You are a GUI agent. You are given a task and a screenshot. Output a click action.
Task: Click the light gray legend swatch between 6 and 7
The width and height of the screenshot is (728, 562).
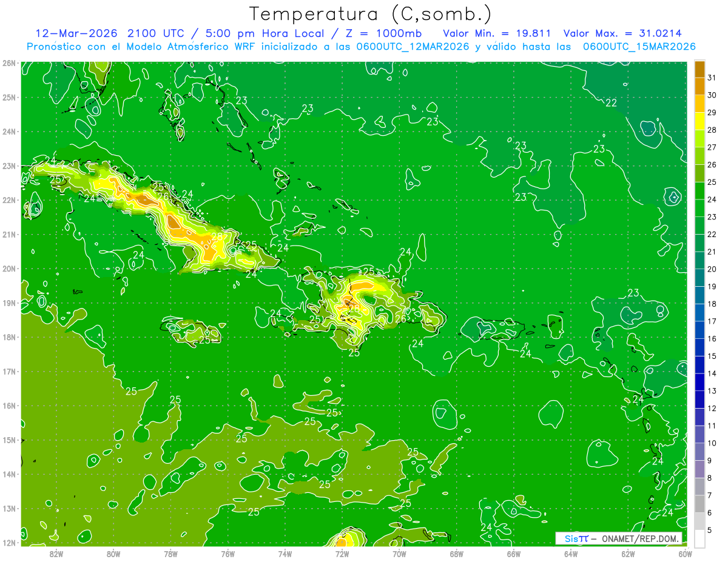pos(699,504)
